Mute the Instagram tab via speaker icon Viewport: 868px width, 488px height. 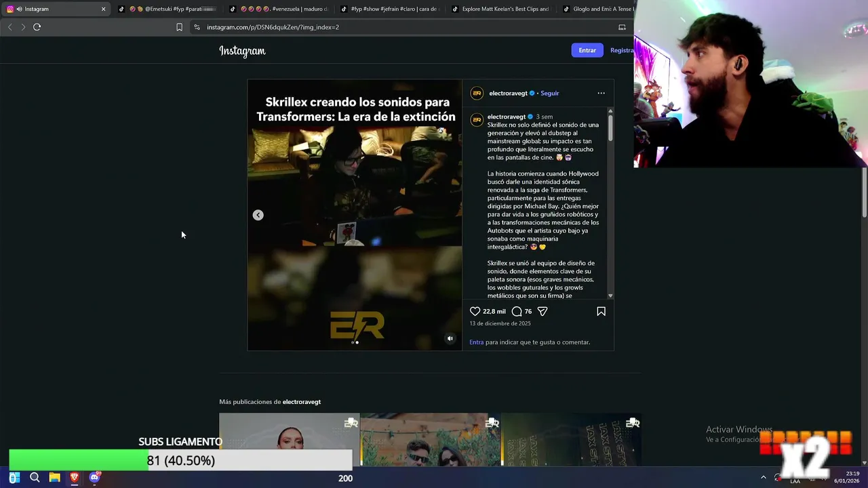19,9
